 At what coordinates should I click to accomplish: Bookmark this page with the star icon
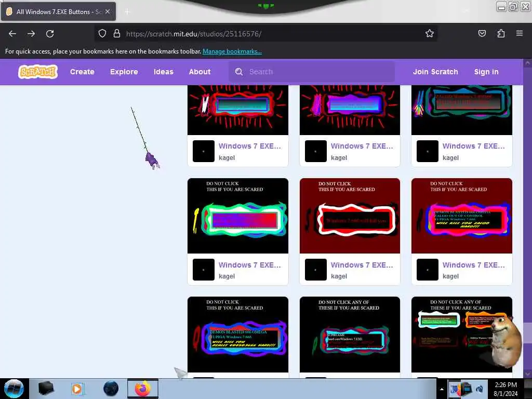[430, 33]
